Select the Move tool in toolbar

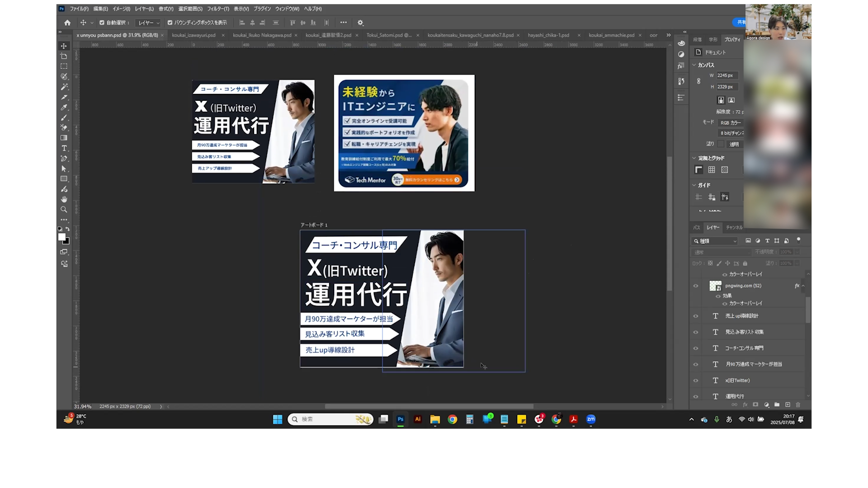64,46
